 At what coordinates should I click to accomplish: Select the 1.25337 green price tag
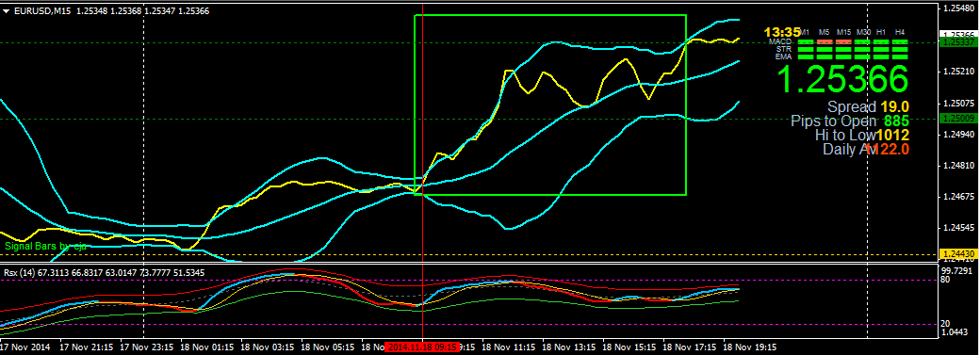click(x=956, y=41)
